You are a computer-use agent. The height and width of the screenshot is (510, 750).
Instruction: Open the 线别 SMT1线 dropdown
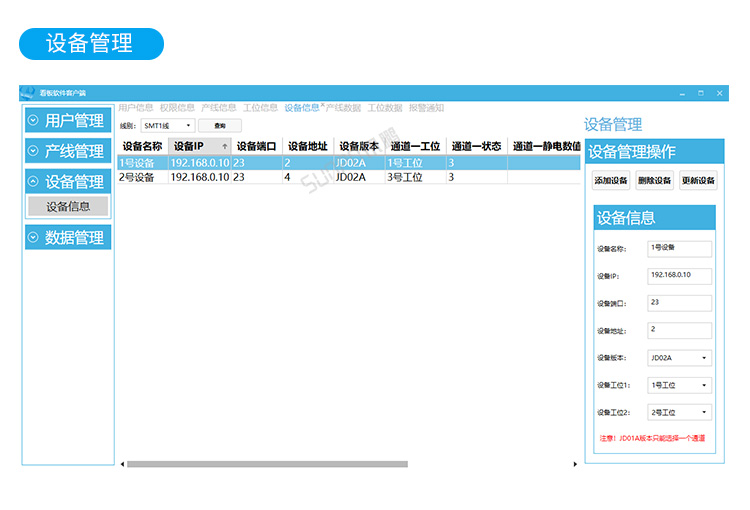pyautogui.click(x=189, y=126)
